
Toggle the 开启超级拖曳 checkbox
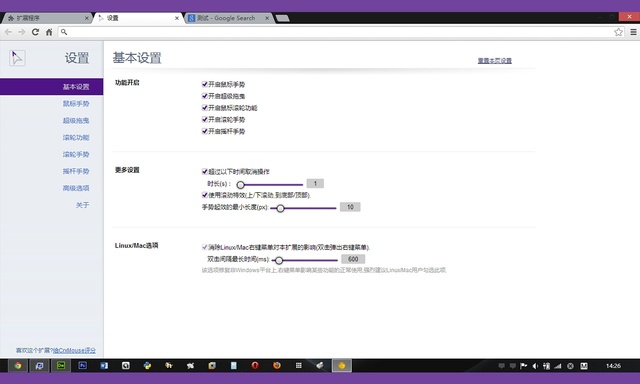(x=204, y=96)
